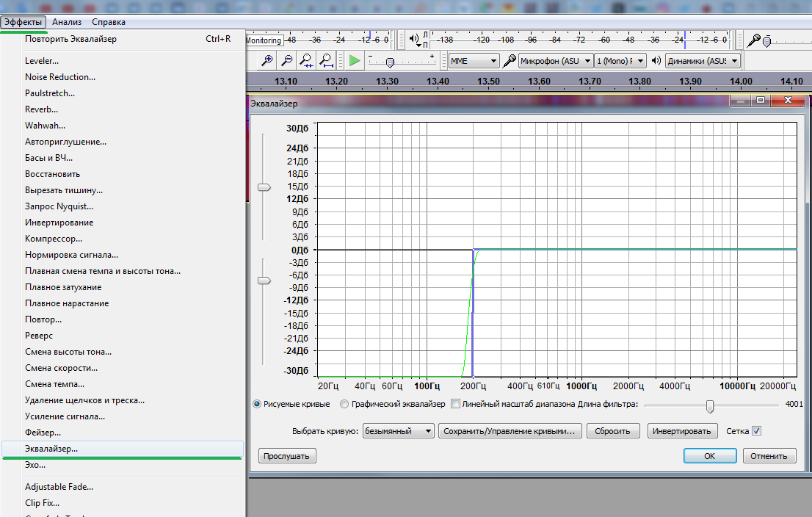The height and width of the screenshot is (517, 812).
Task: Enable Линейный масштаб диапазона checkbox
Action: tap(455, 404)
